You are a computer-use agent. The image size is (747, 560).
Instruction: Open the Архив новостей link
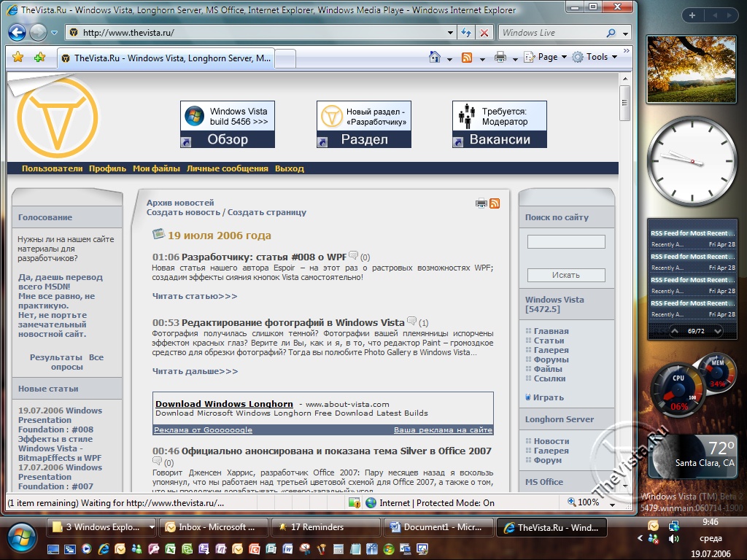click(180, 203)
